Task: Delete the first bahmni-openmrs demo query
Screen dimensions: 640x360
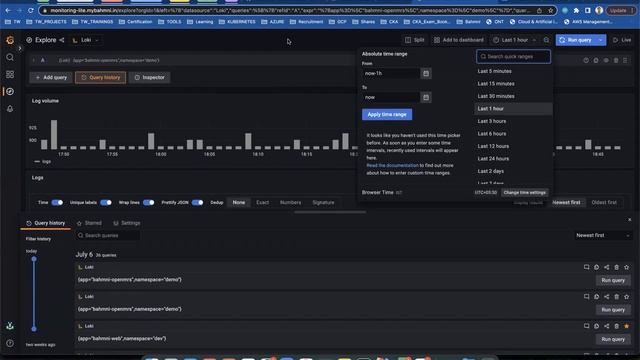Action: click(616, 267)
